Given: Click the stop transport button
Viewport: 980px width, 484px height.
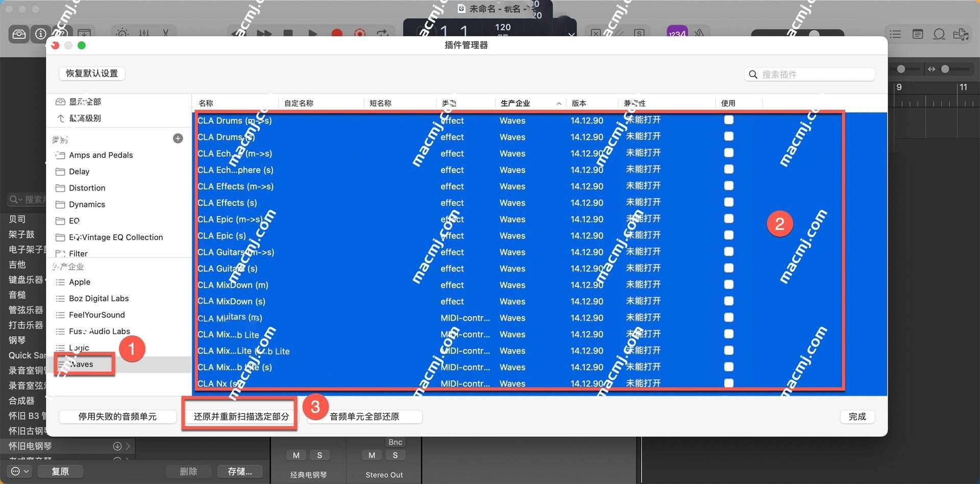Looking at the screenshot, I should [x=288, y=33].
